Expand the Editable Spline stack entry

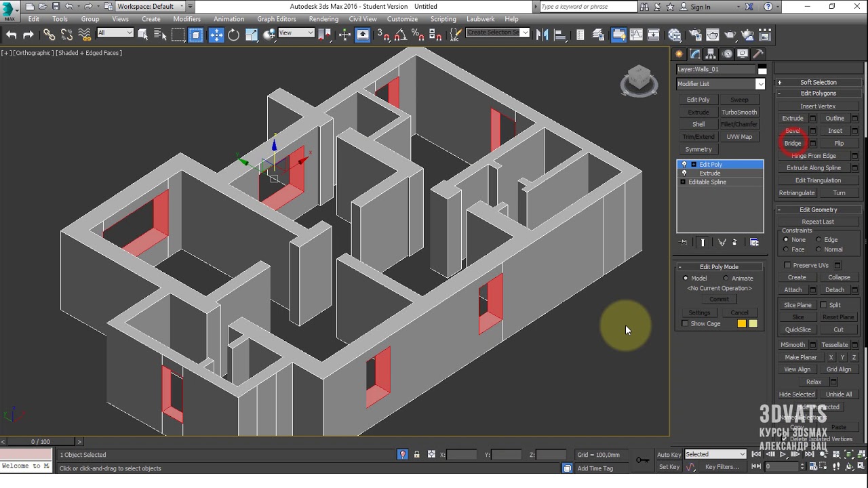tap(683, 182)
